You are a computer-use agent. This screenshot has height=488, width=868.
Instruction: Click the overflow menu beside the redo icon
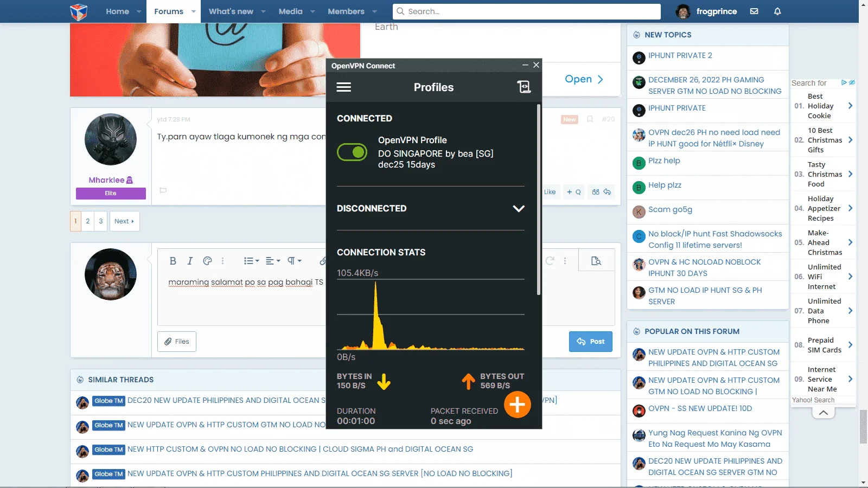565,261
